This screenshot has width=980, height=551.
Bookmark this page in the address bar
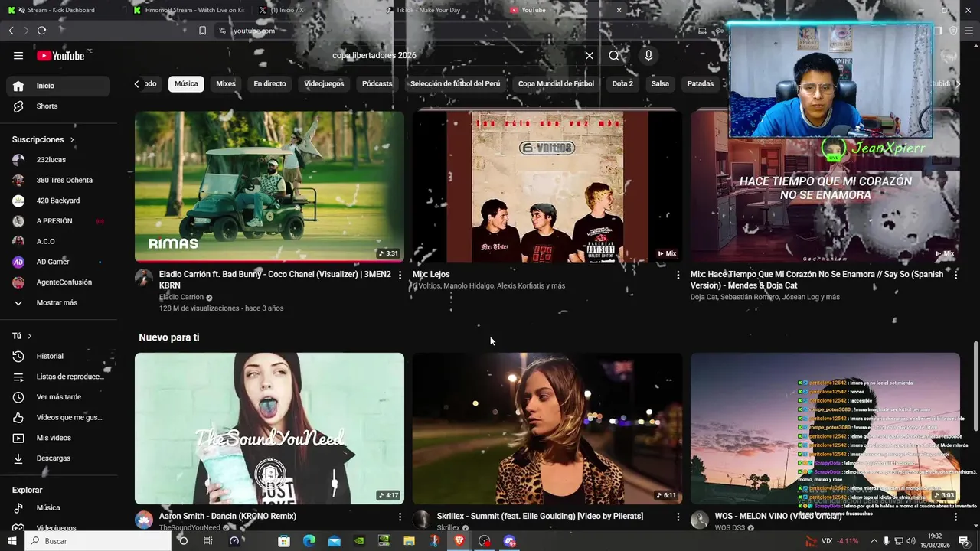(202, 31)
